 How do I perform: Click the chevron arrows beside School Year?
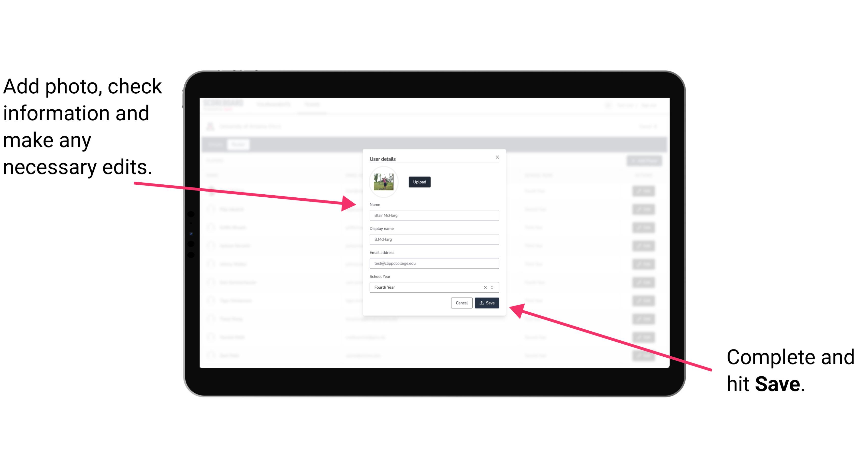(494, 287)
